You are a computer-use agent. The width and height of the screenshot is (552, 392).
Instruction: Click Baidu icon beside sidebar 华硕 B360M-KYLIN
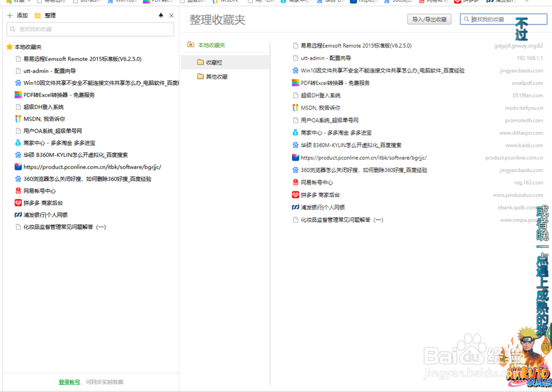pyautogui.click(x=18, y=155)
